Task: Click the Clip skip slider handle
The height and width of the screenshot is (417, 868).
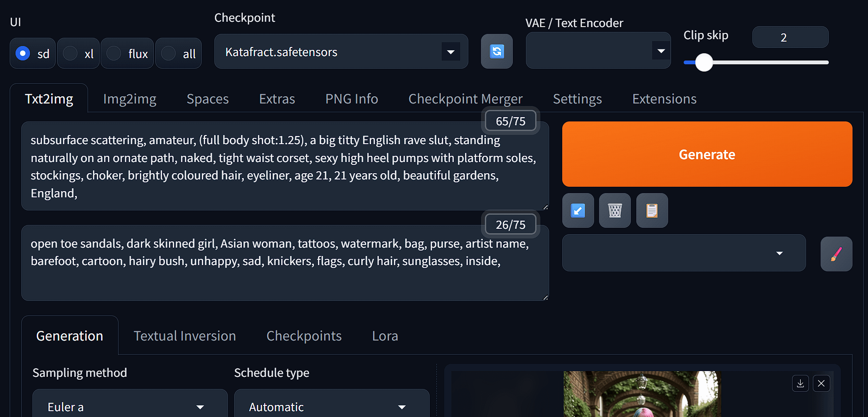Action: [704, 62]
